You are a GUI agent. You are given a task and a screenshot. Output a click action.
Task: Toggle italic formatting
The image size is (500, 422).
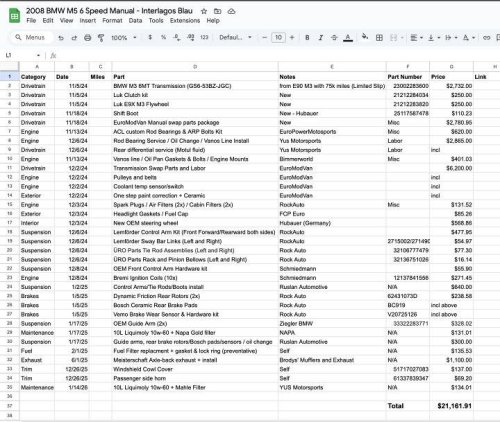(x=321, y=38)
